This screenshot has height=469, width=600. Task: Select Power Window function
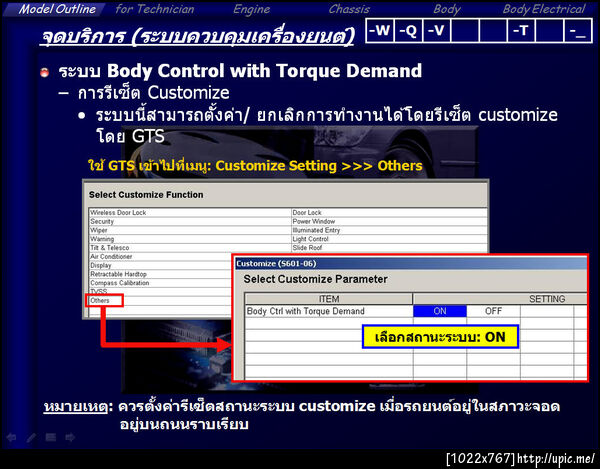(x=389, y=221)
